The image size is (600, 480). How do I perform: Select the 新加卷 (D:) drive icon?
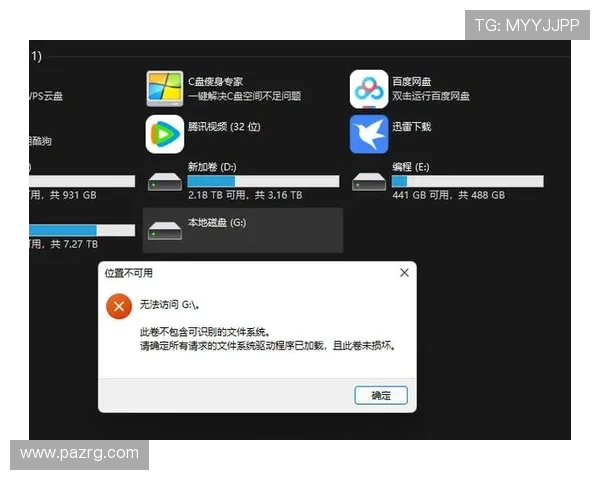click(165, 182)
